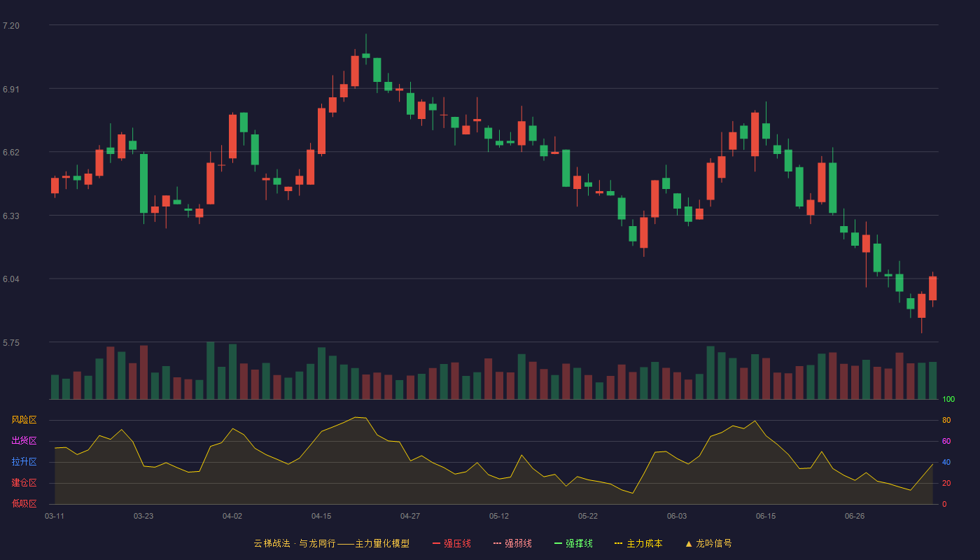Click the first red candlestick at 03-11
Screen dimensions: 980x560
pos(55,185)
